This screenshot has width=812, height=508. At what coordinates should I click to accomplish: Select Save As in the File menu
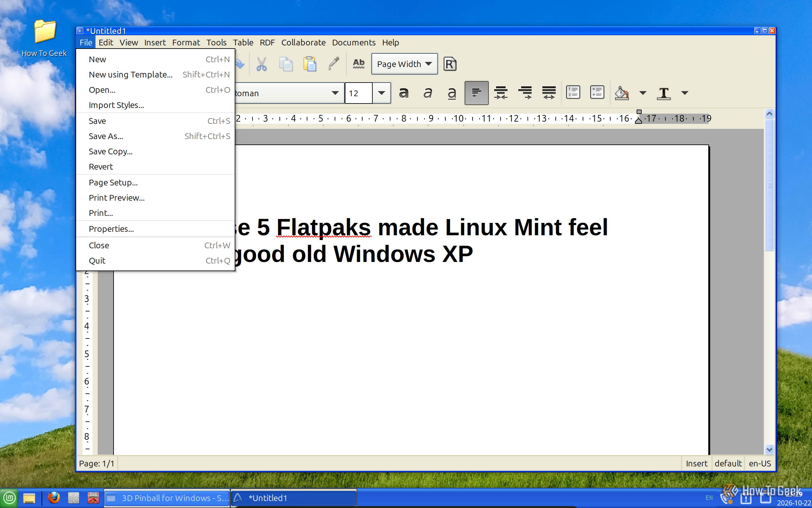pos(155,136)
